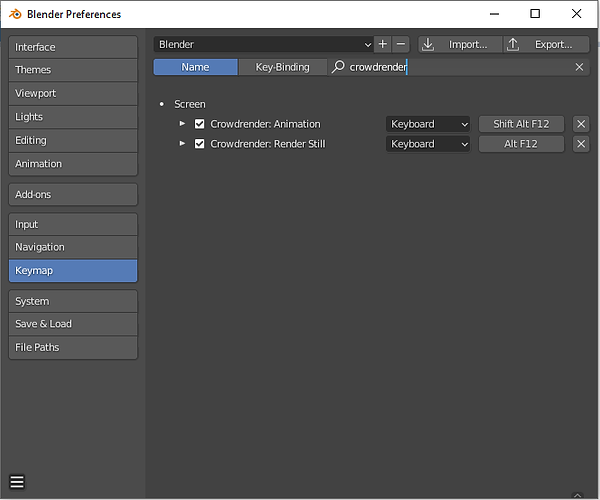This screenshot has width=600, height=500.
Task: Remove the Crowdrender: Render Still keymap item
Action: [x=581, y=144]
